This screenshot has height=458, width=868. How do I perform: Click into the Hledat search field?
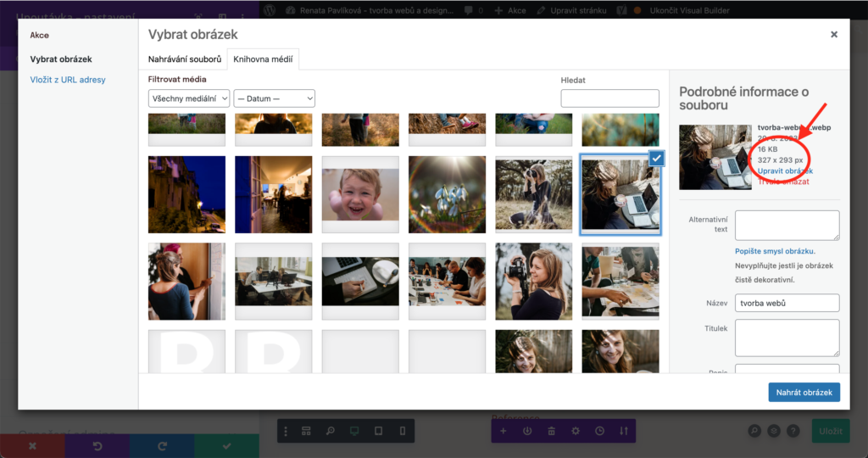tap(609, 98)
